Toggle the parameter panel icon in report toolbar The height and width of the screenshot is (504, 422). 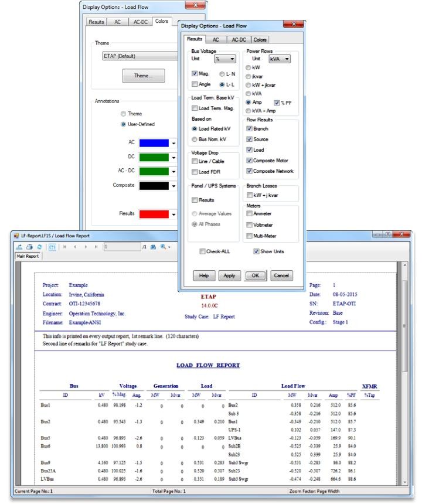tap(52, 247)
